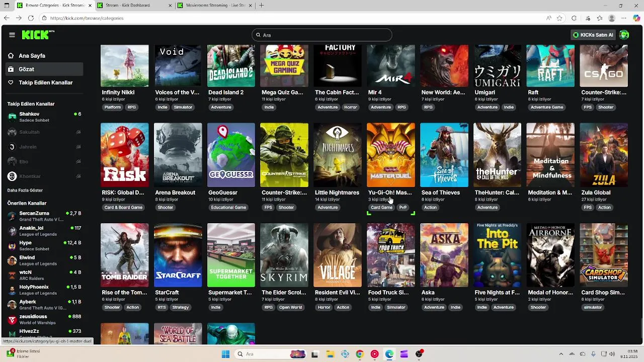Open HolyPhoenix's recommended channel
This screenshot has width=644, height=362.
pos(44,290)
